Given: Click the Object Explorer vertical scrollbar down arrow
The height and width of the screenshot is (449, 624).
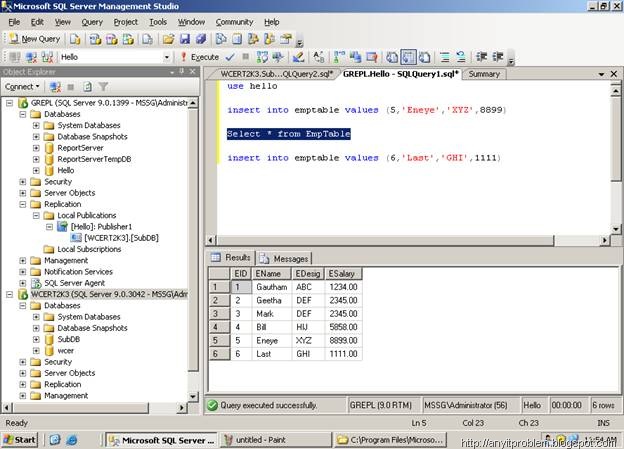Looking at the screenshot, I should (x=193, y=396).
